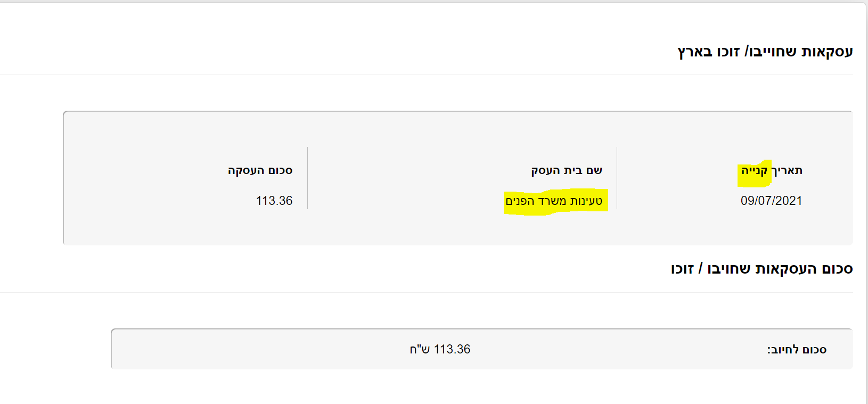This screenshot has height=404, width=868.
Task: Click the divider between merchant and amount columns
Action: pos(307,178)
